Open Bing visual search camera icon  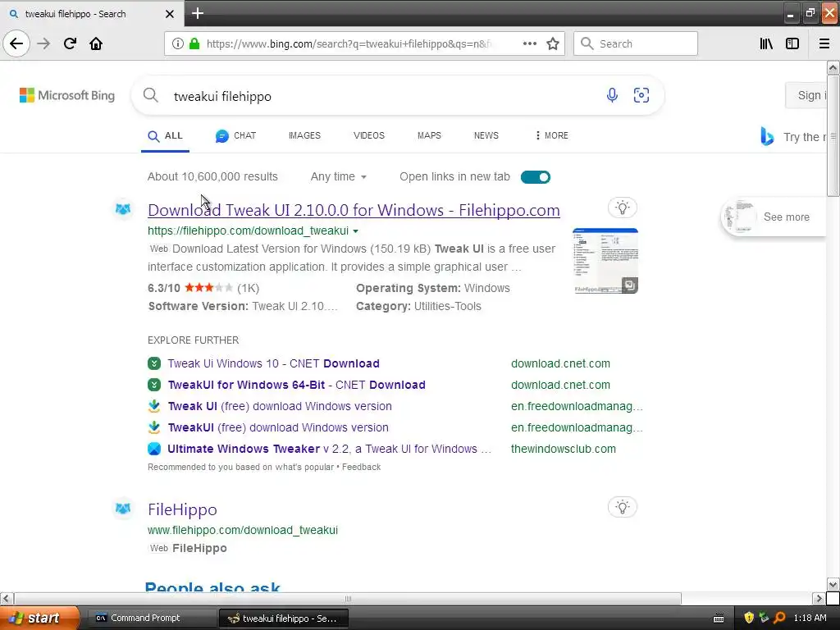pos(641,95)
